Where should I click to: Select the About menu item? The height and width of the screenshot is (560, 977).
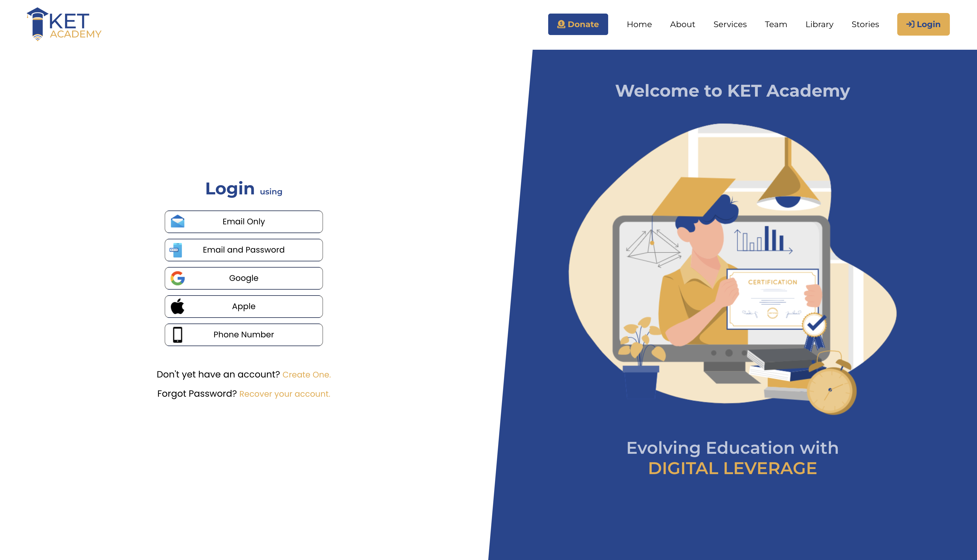pyautogui.click(x=683, y=24)
